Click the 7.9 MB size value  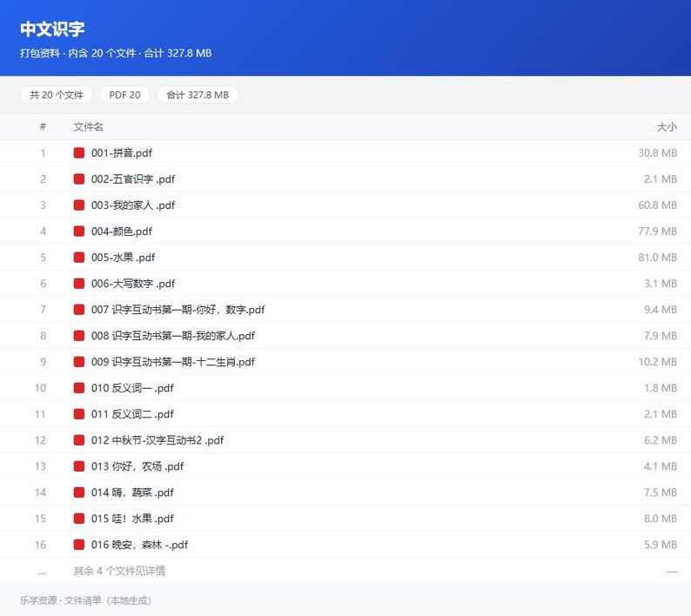coord(661,336)
